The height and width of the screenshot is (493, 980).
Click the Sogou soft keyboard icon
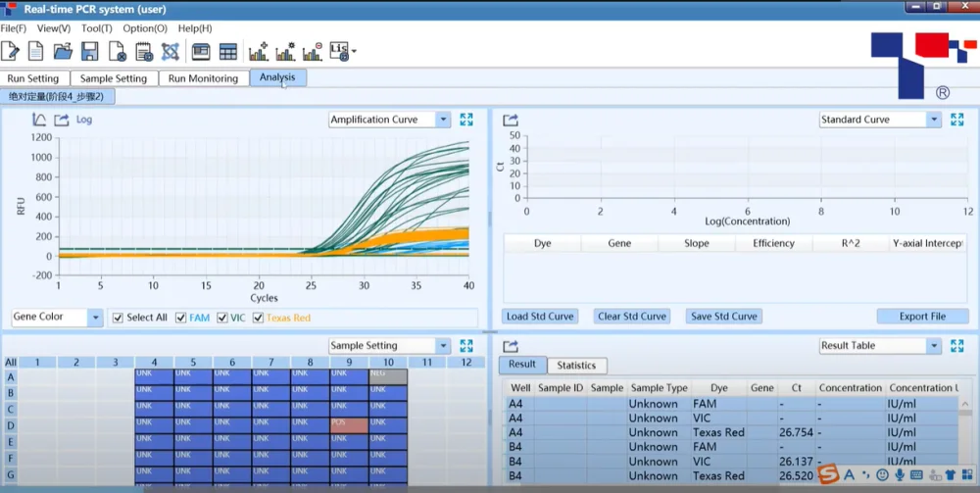coord(916,475)
